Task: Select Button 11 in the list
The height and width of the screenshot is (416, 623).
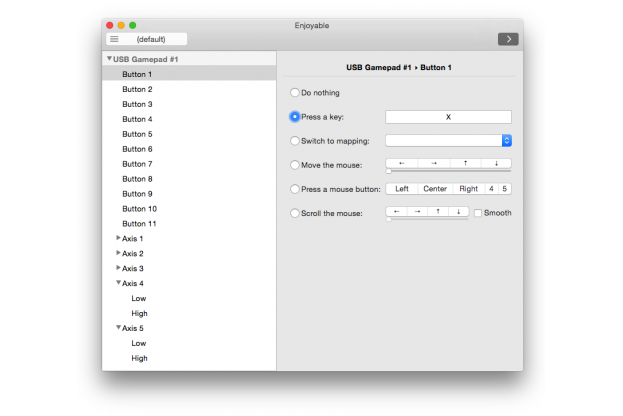Action: coord(189,224)
